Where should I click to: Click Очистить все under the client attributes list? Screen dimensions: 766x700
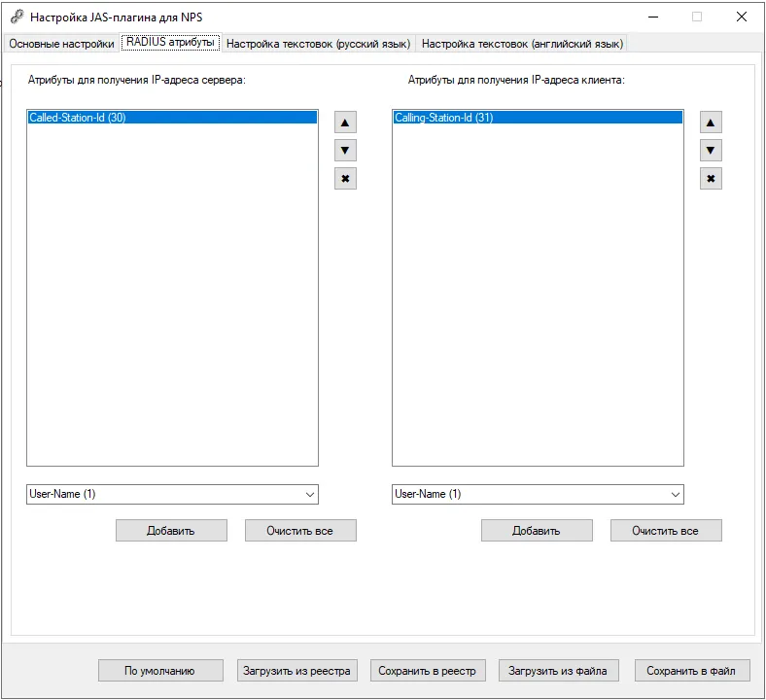click(665, 531)
